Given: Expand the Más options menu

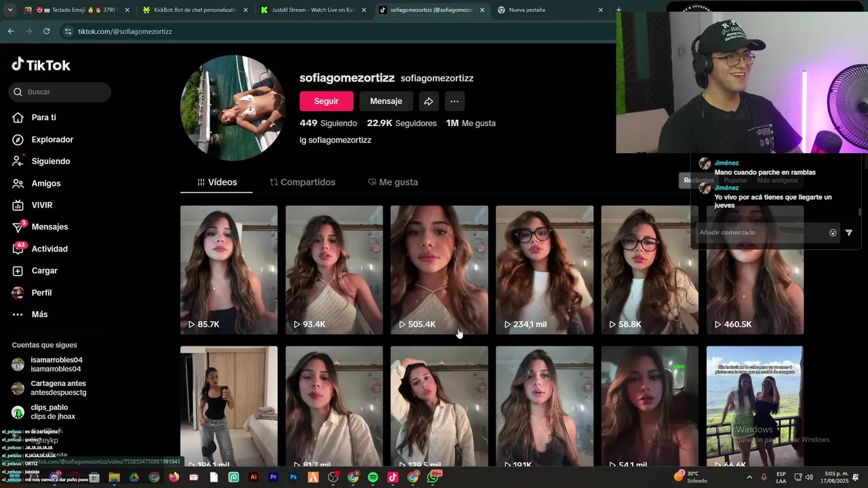Looking at the screenshot, I should pyautogui.click(x=30, y=314).
